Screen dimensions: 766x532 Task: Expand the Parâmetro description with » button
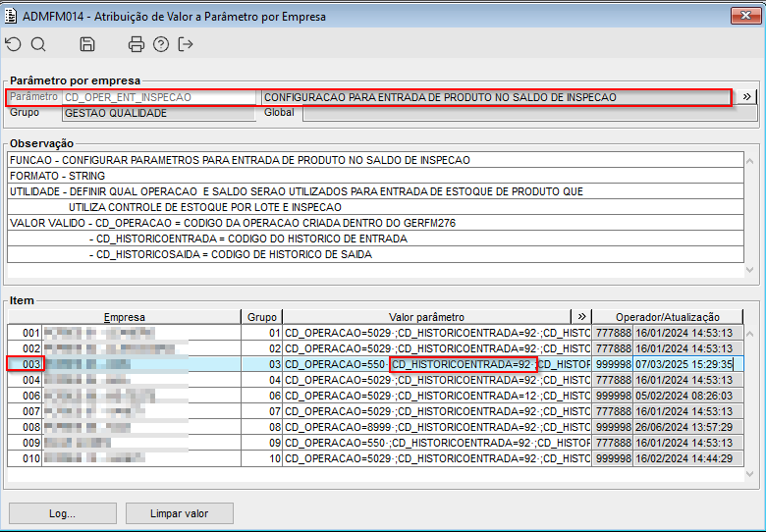click(746, 96)
